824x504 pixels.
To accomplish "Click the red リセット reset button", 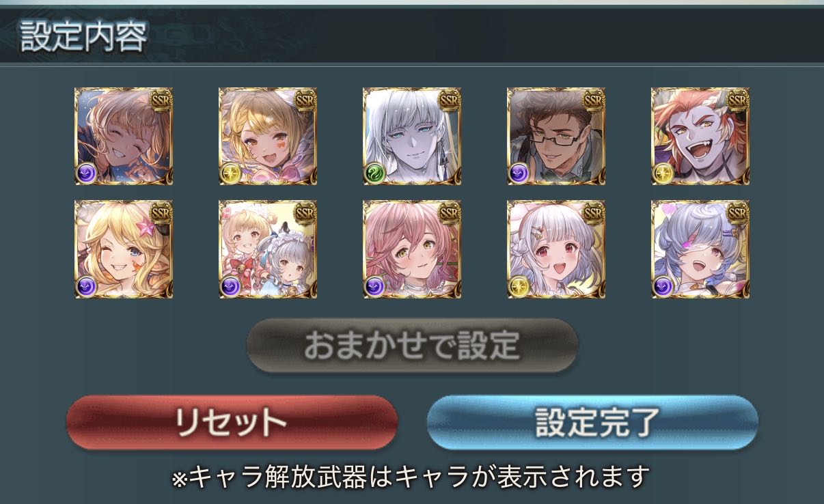I will [232, 422].
